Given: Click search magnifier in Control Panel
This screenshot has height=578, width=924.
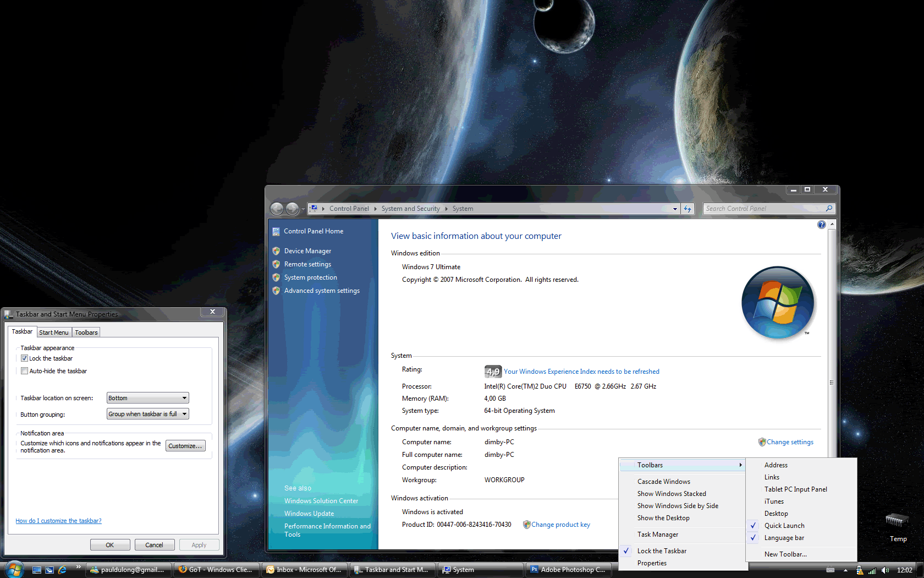Looking at the screenshot, I should coord(829,208).
